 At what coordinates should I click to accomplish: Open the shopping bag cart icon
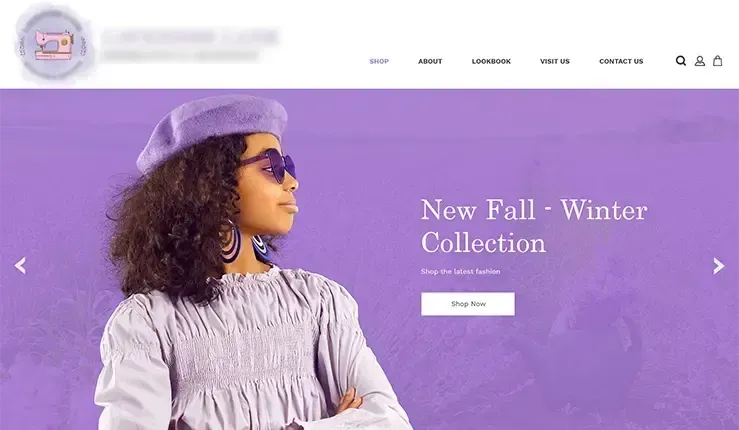(x=717, y=61)
